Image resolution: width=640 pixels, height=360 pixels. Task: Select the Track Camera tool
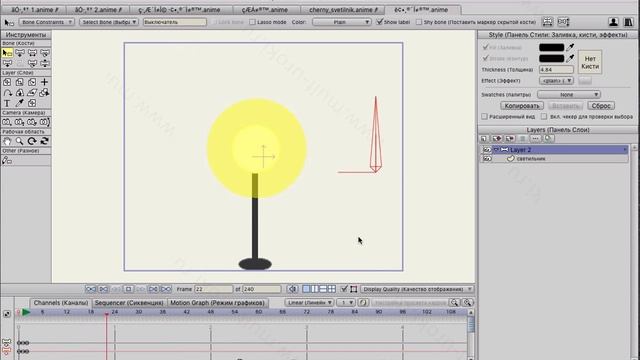tap(7, 122)
